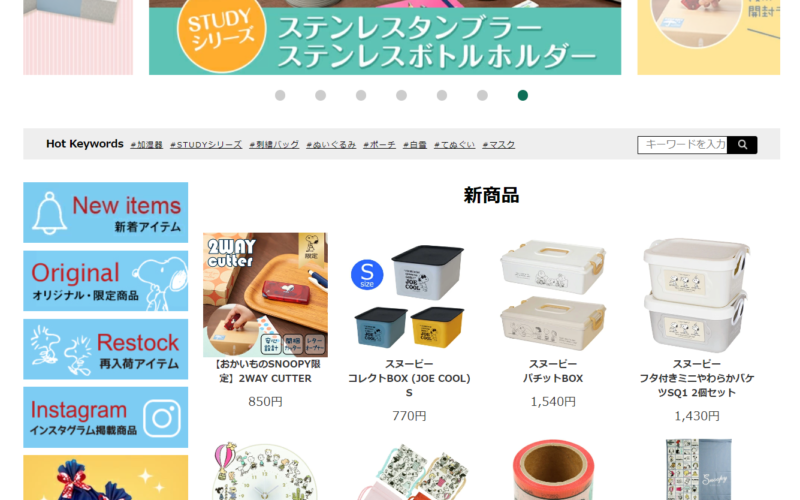Image resolution: width=800 pixels, height=500 pixels.
Task: Open the #ポーチ hot keyword
Action: (380, 145)
